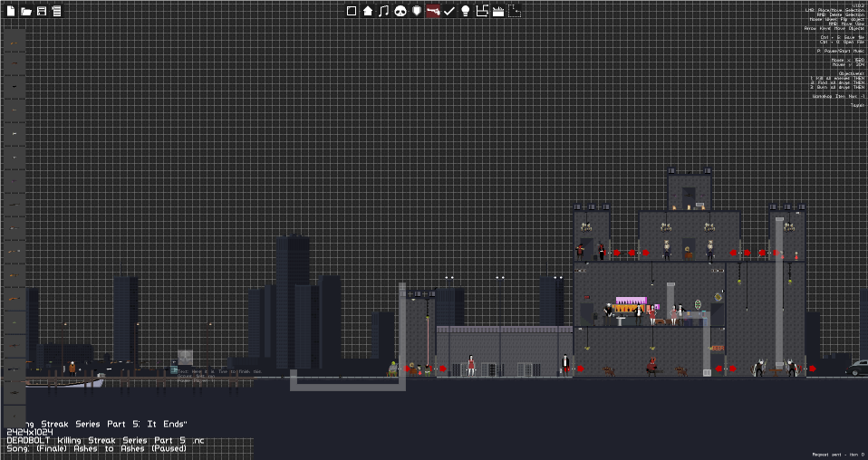Select the static TV screen prop near the dock

pos(186,357)
